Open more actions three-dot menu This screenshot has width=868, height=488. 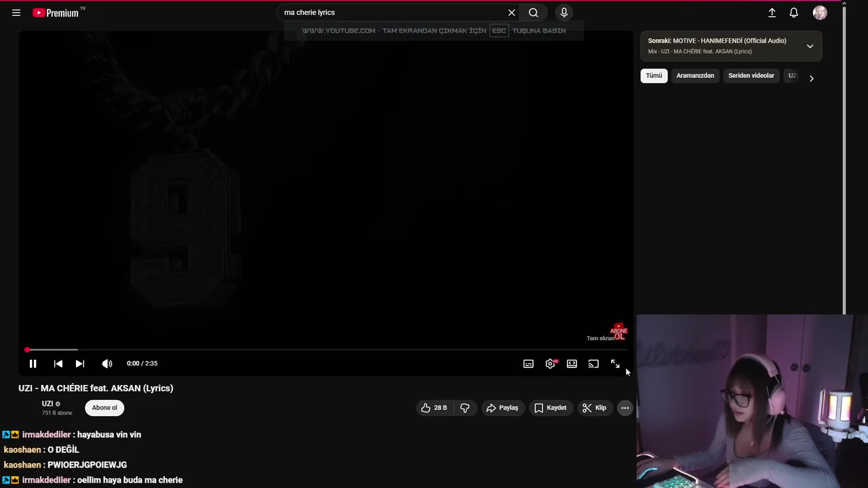coord(625,408)
